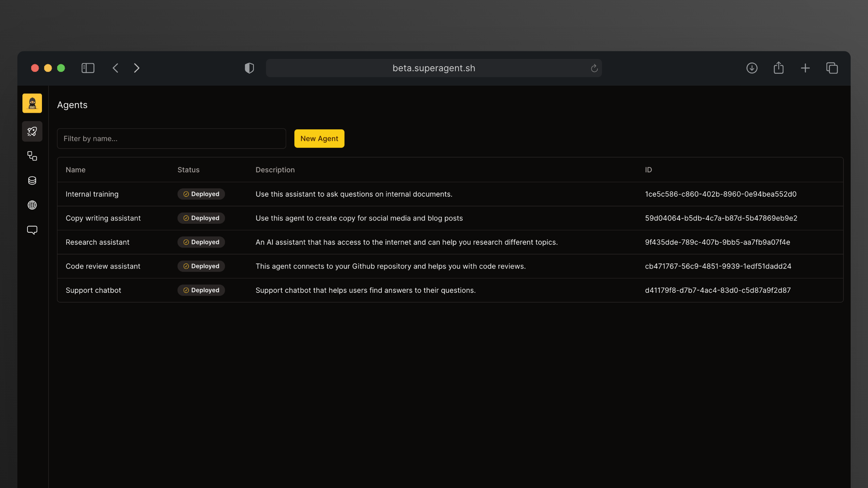
Task: Click description about internal documents
Action: [354, 194]
